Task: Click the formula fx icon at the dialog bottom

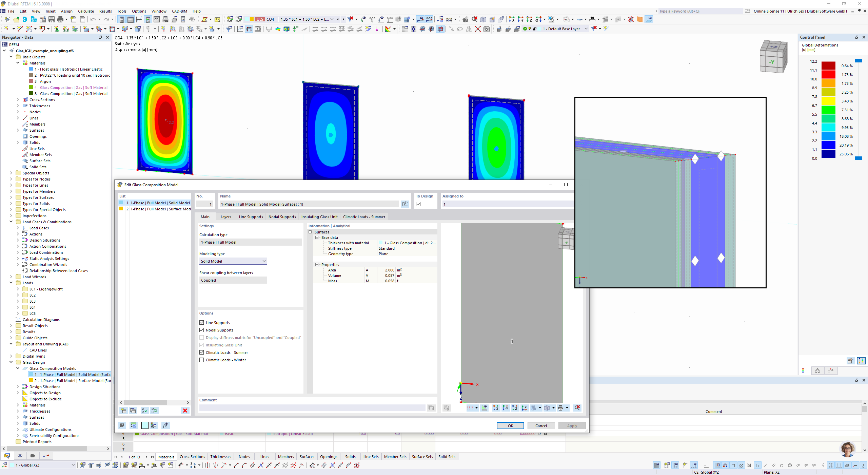Action: [165, 425]
